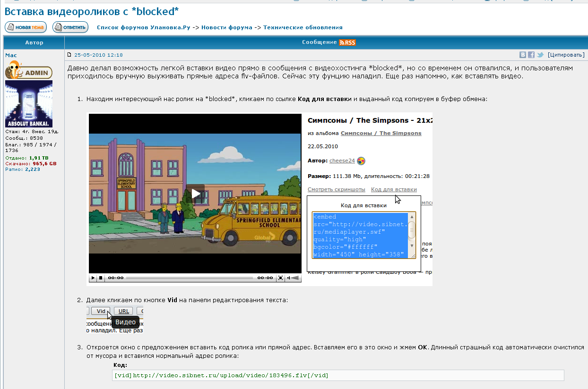Viewport: 588px width, 389px height.
Task: Click the "Ответить" button
Action: click(x=70, y=27)
